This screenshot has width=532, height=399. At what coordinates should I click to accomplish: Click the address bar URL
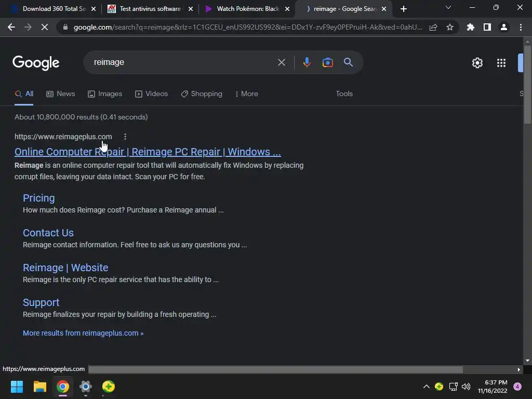(248, 27)
